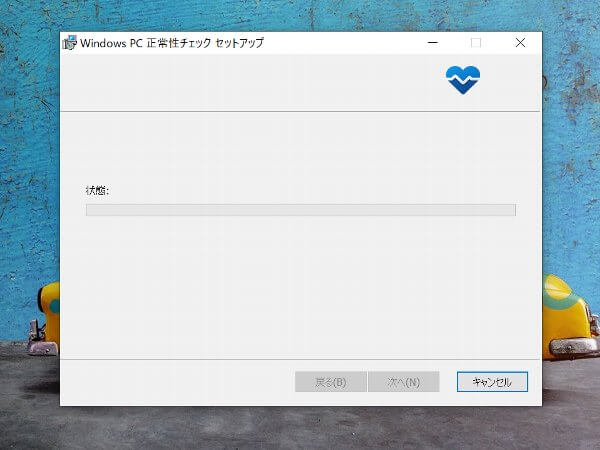Click the disabled 次へ(N) button
This screenshot has width=600, height=450.
[403, 382]
